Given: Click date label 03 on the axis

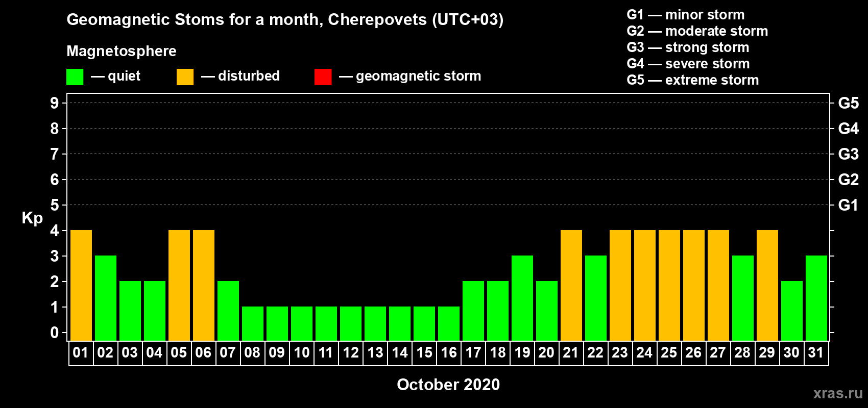Looking at the screenshot, I should (130, 352).
